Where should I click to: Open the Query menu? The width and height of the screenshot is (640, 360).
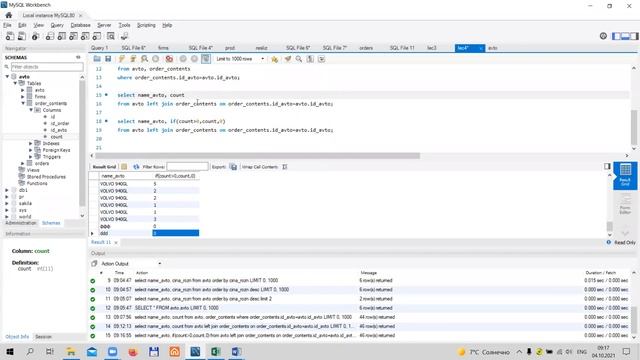57,25
